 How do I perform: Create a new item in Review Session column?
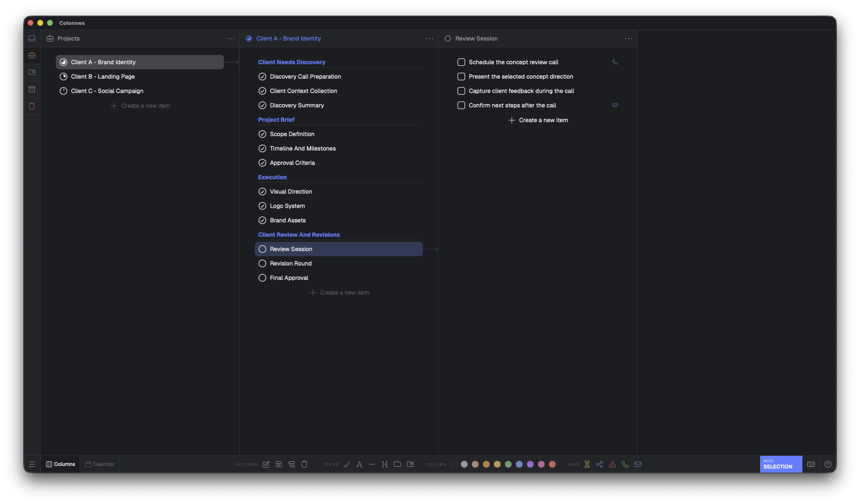pos(538,120)
